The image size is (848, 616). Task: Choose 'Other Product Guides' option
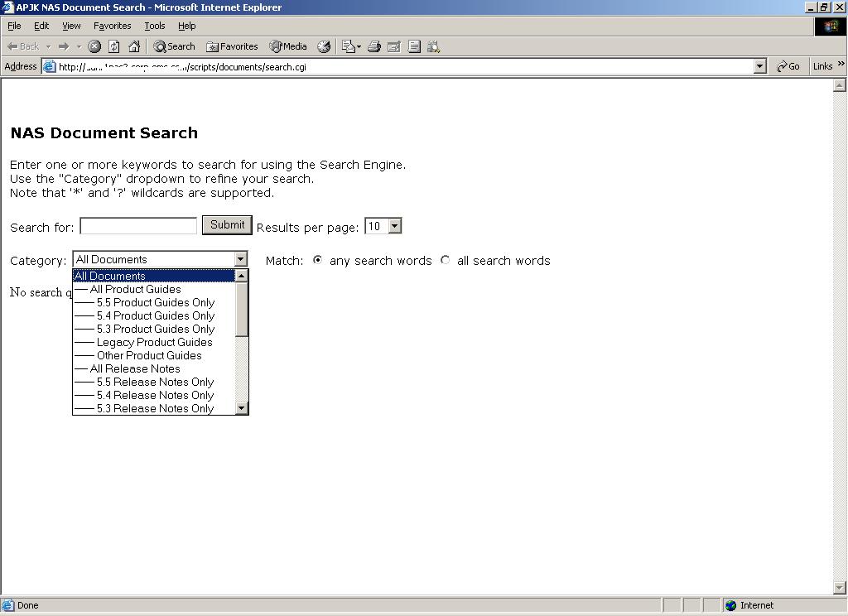pyautogui.click(x=154, y=355)
